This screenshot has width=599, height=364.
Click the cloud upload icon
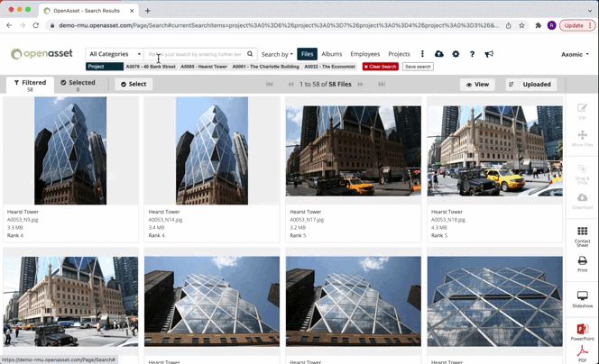coord(439,54)
